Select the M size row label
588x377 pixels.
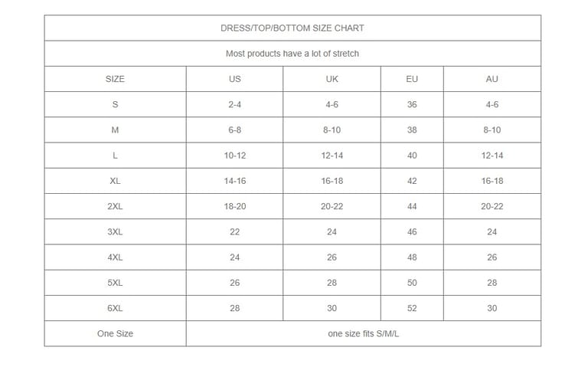115,130
